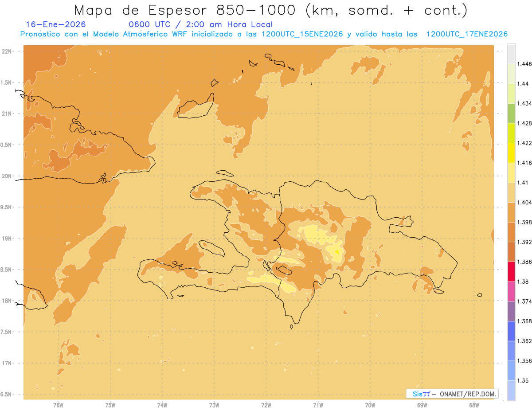Click the '1.386' legend value
The image size is (532, 411).
click(x=524, y=262)
